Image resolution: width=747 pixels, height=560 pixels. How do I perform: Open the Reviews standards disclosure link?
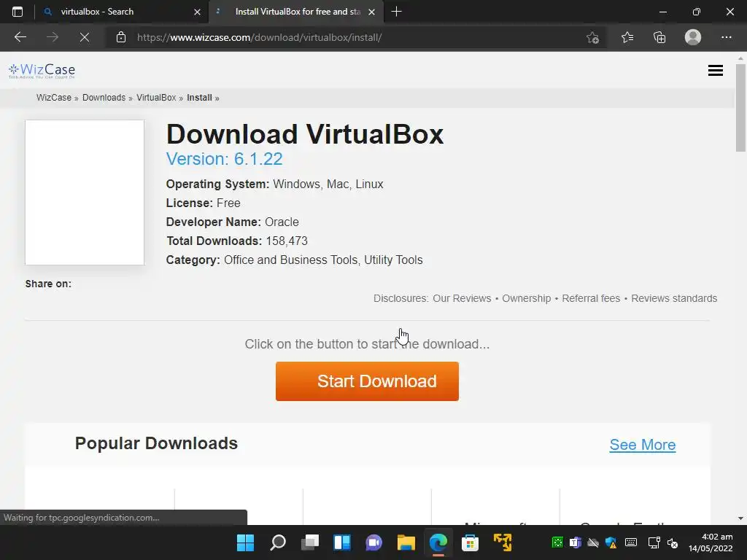(x=674, y=298)
